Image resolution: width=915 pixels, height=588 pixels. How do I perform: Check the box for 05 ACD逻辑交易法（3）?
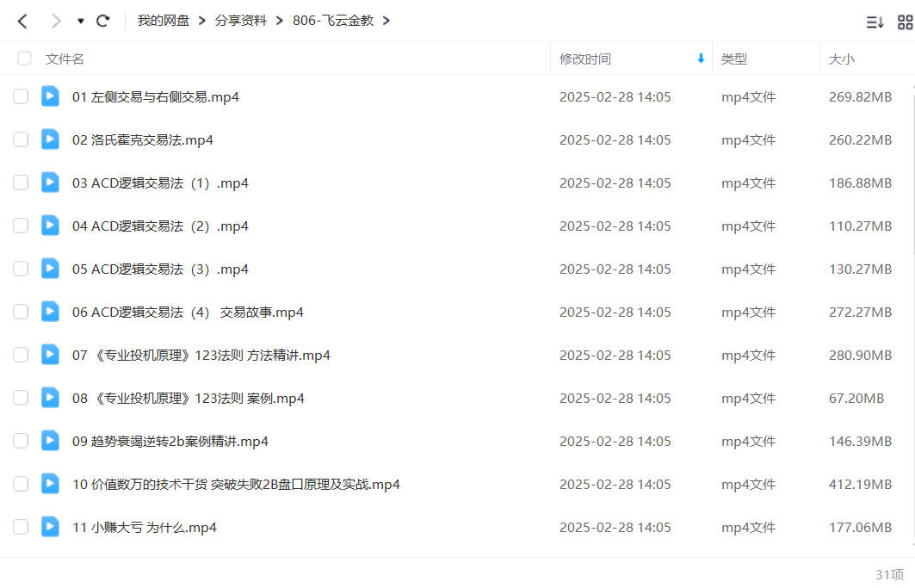click(21, 269)
